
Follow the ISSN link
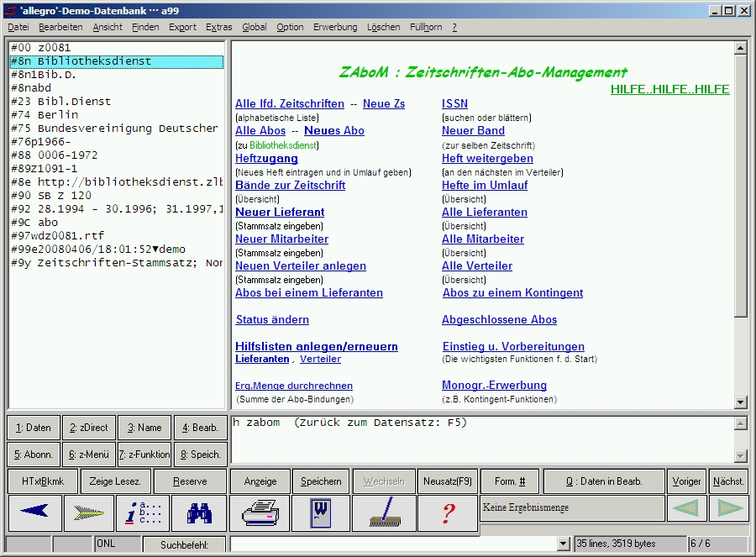click(454, 103)
